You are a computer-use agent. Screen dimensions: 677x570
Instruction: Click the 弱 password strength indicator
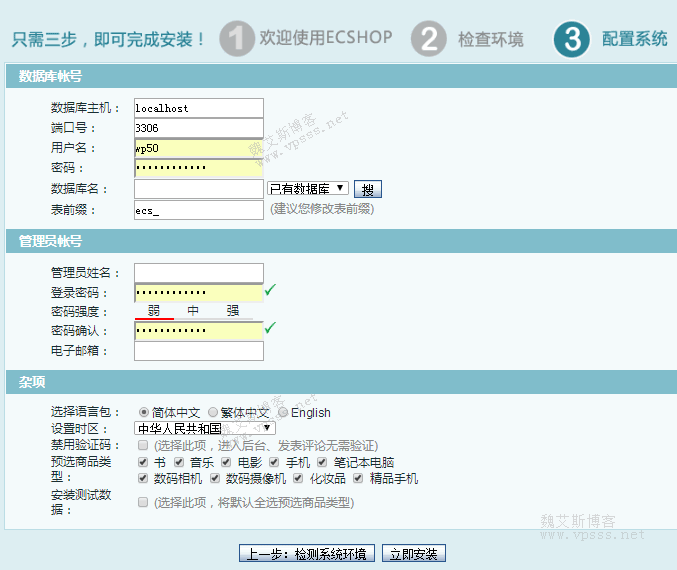[154, 311]
